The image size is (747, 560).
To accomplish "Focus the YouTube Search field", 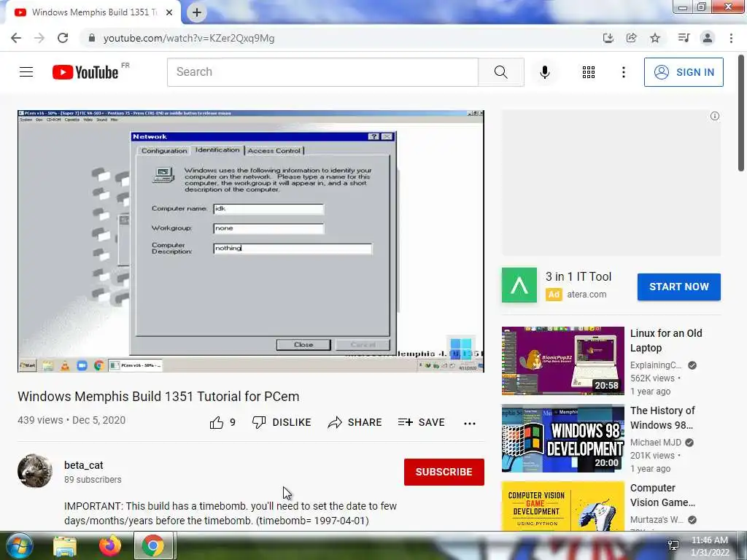I will (322, 72).
